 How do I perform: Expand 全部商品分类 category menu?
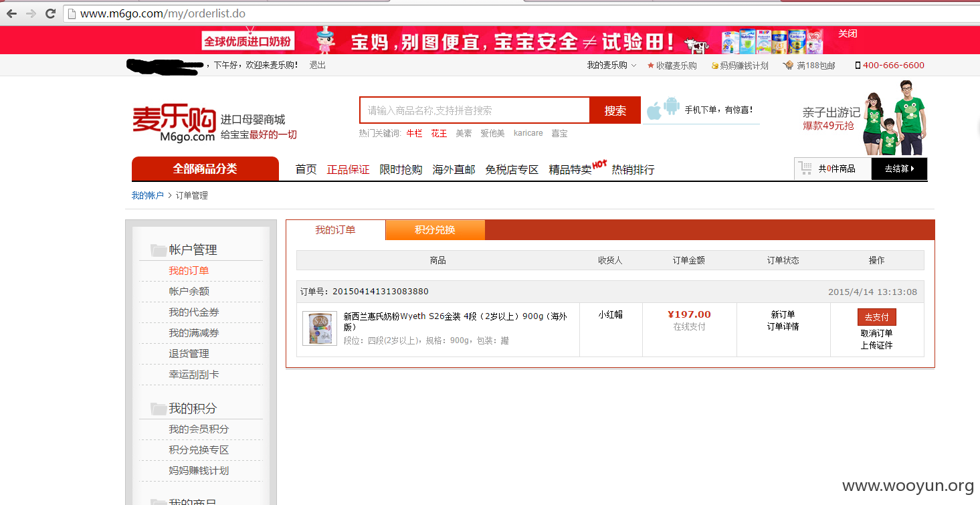pyautogui.click(x=205, y=169)
